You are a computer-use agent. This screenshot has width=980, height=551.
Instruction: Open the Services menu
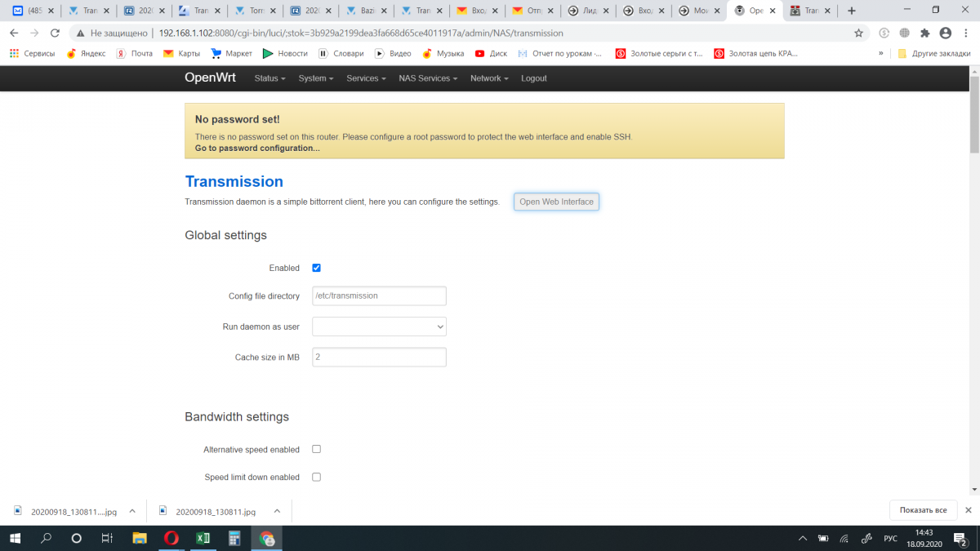[x=367, y=78]
